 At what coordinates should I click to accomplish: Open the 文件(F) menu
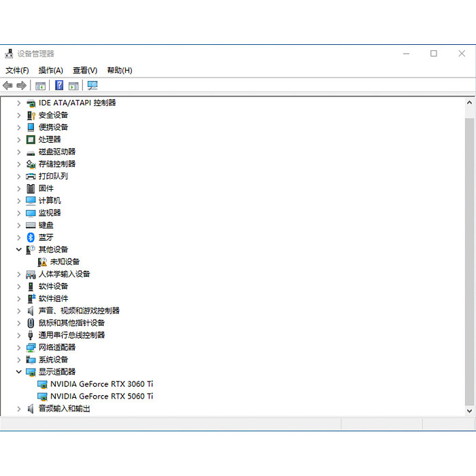tap(17, 71)
